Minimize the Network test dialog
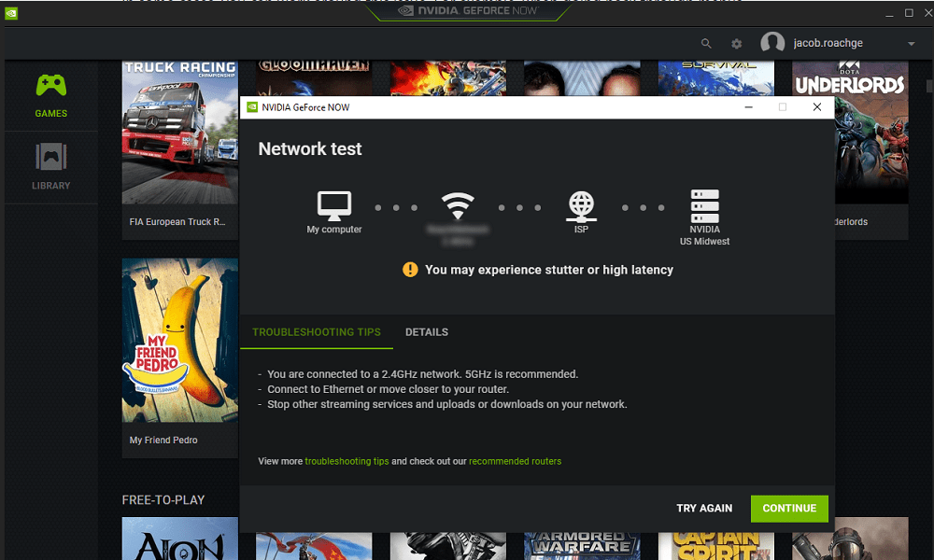This screenshot has height=560, width=934. (749, 107)
